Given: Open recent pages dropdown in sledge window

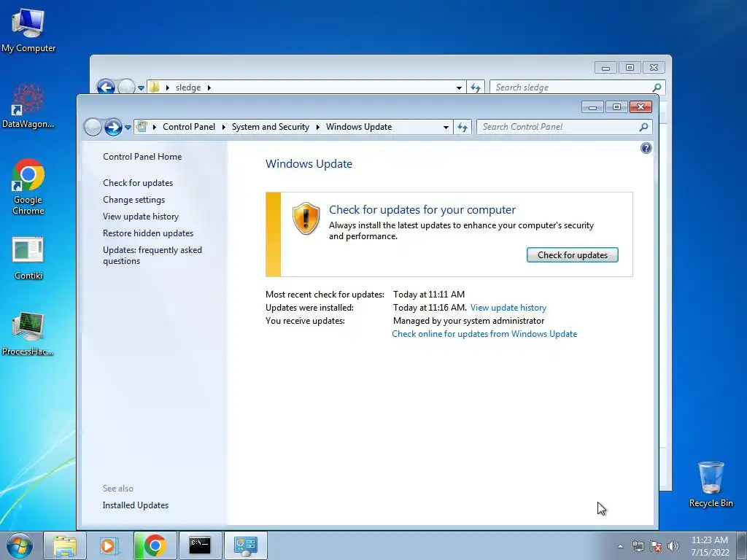Looking at the screenshot, I should coord(141,88).
